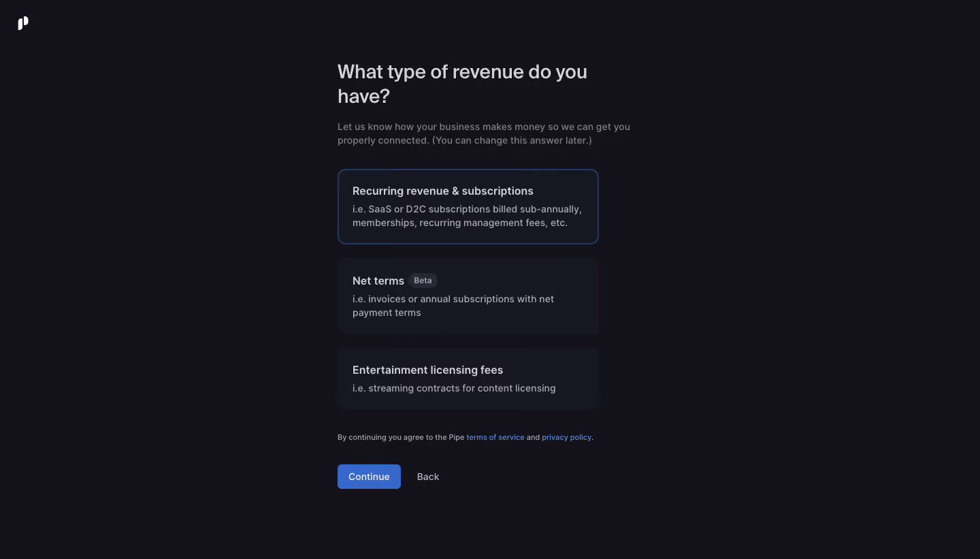Viewport: 980px width, 559px height.
Task: Select Recurring revenue & subscriptions option
Action: [x=468, y=206]
